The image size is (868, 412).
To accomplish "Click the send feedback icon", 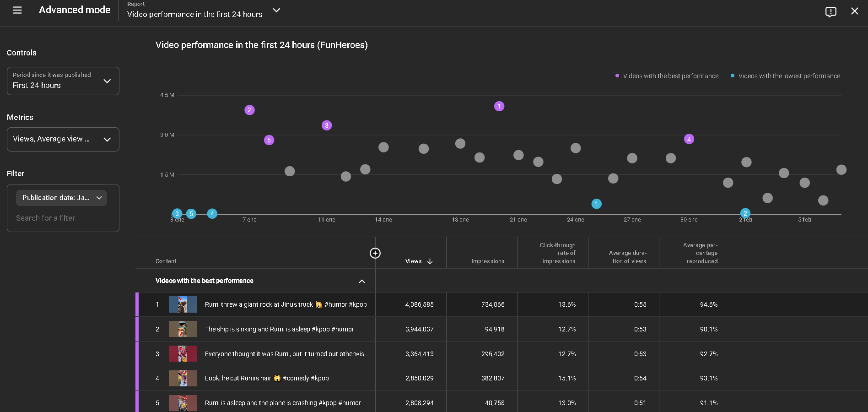I will [830, 11].
